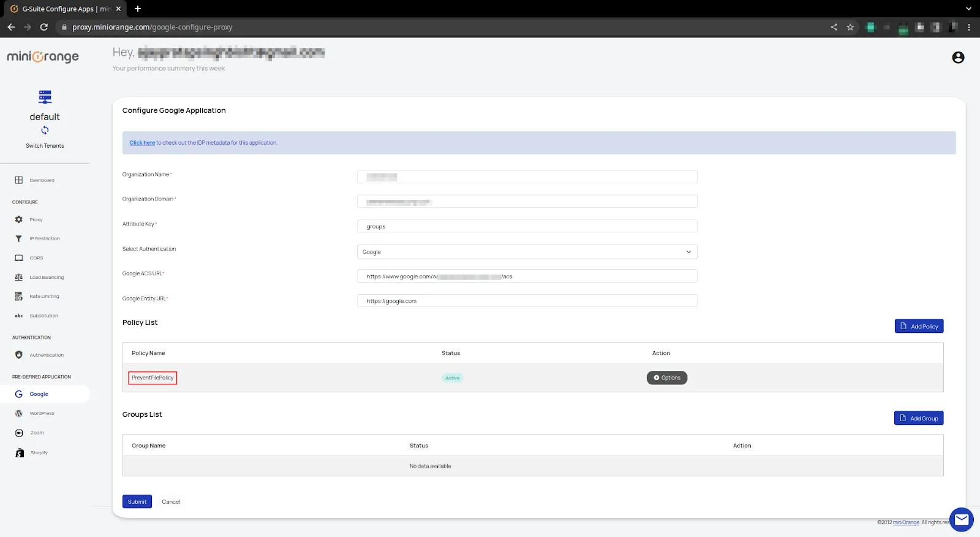The width and height of the screenshot is (980, 537).
Task: Open the default tenant server icon
Action: 45,97
